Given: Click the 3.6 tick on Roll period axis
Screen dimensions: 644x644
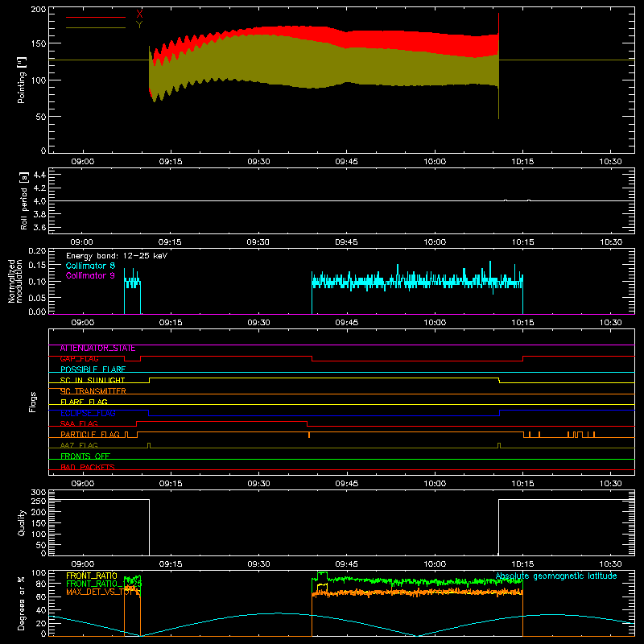Looking at the screenshot, I should pos(39,228).
